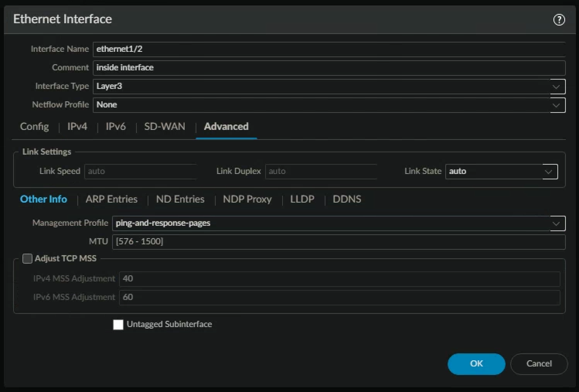Focus the MTU input field
This screenshot has height=392, width=579.
click(x=339, y=242)
